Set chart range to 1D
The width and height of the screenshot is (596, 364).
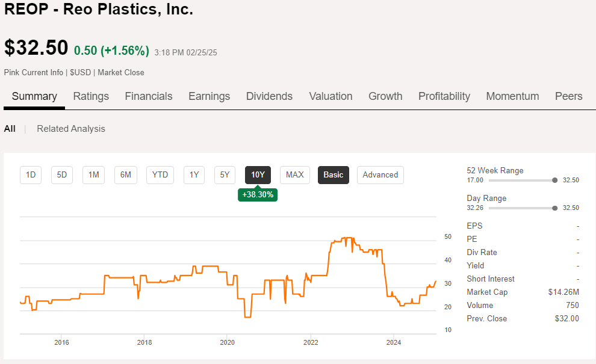click(x=31, y=175)
